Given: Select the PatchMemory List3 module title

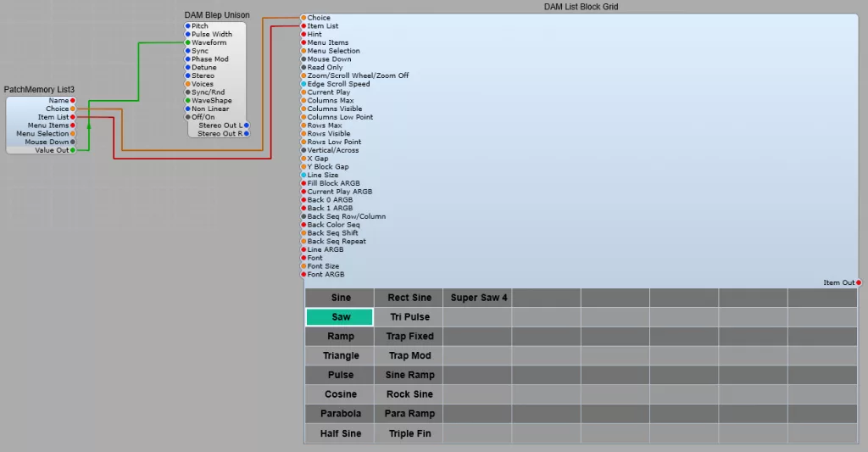Looking at the screenshot, I should (x=39, y=90).
